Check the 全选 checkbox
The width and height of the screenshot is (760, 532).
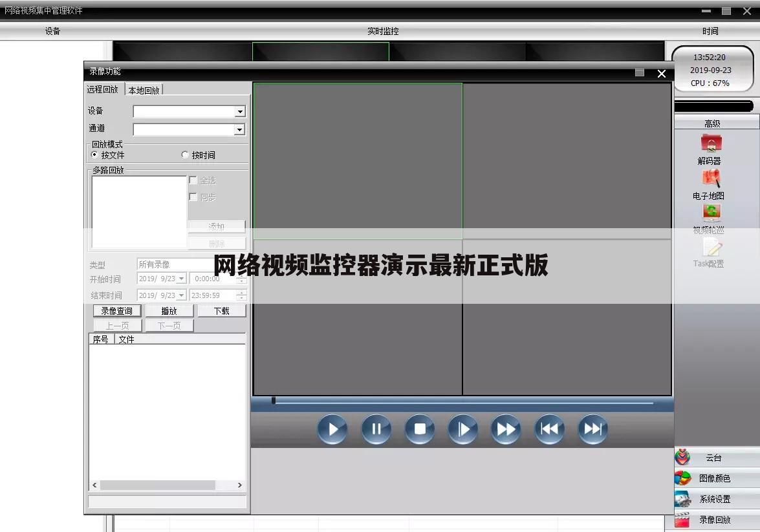point(193,180)
